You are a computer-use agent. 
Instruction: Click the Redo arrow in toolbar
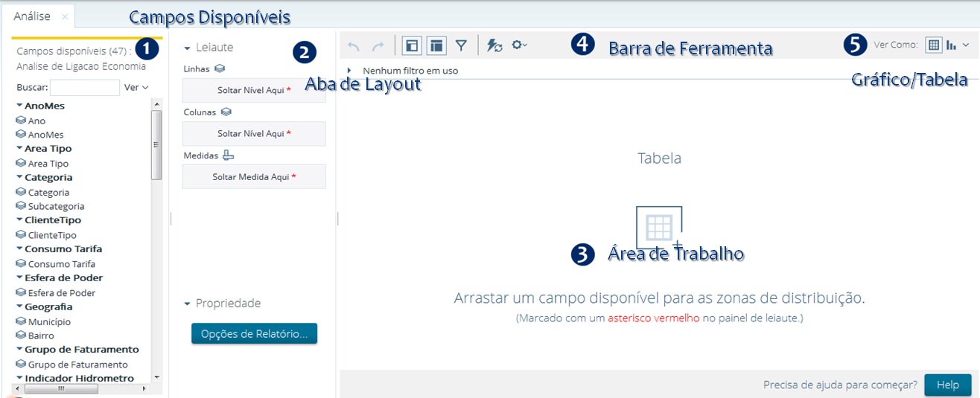tap(378, 46)
